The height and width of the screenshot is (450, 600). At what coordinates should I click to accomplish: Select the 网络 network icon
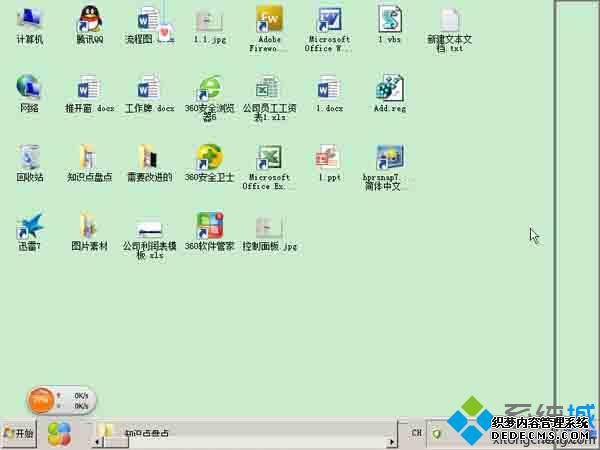[29, 89]
